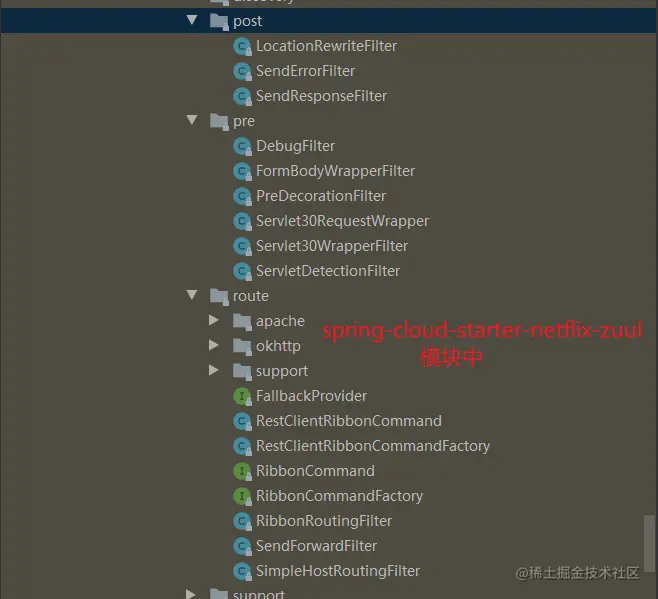Image resolution: width=658 pixels, height=599 pixels.
Task: Open the DebugFilter class
Action: pyautogui.click(x=295, y=146)
